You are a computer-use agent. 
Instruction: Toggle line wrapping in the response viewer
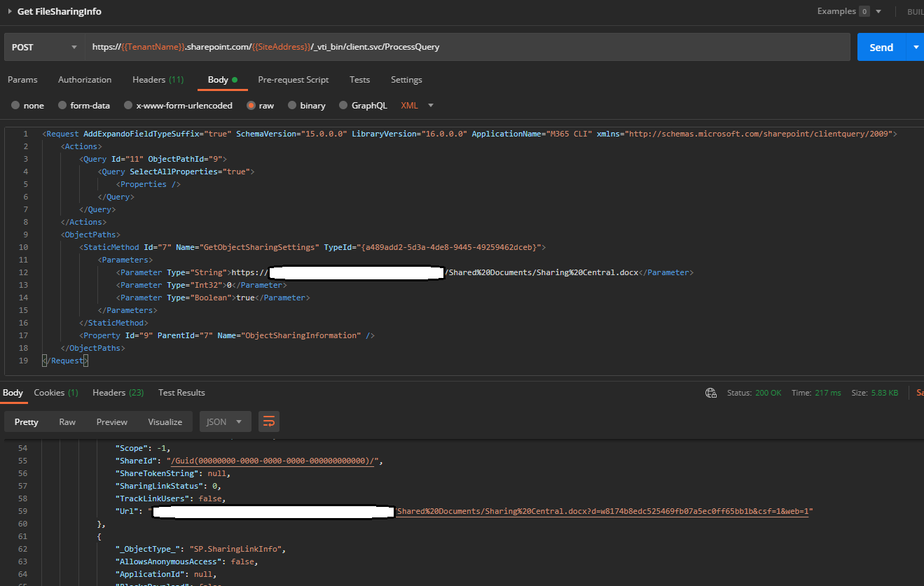pyautogui.click(x=269, y=421)
